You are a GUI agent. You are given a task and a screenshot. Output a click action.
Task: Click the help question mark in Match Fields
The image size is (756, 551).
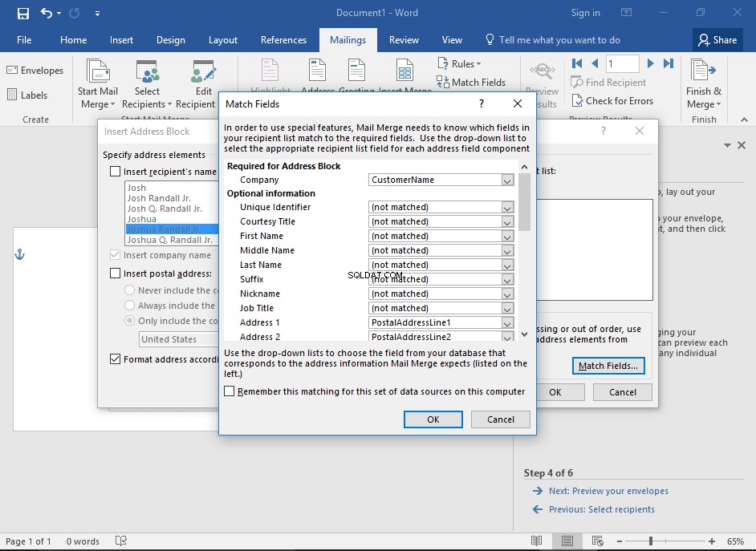pos(482,103)
